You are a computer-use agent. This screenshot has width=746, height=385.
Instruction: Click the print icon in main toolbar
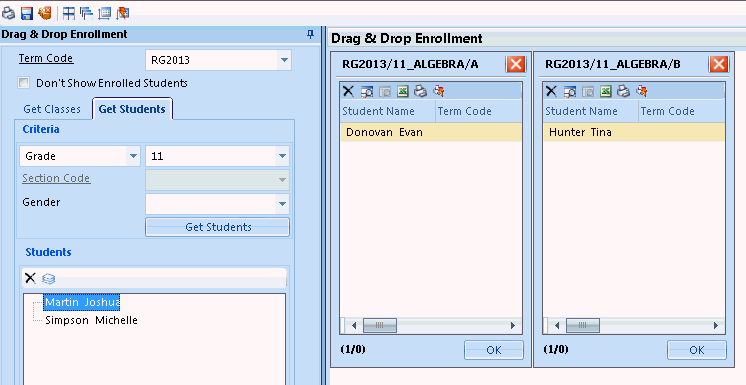[x=8, y=13]
